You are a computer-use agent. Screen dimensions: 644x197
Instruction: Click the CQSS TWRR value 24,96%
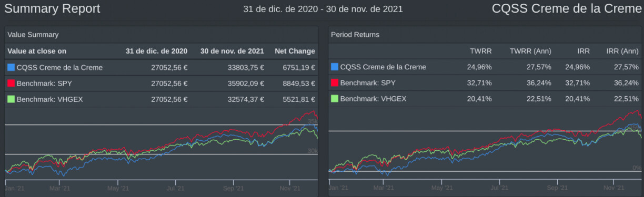click(479, 67)
